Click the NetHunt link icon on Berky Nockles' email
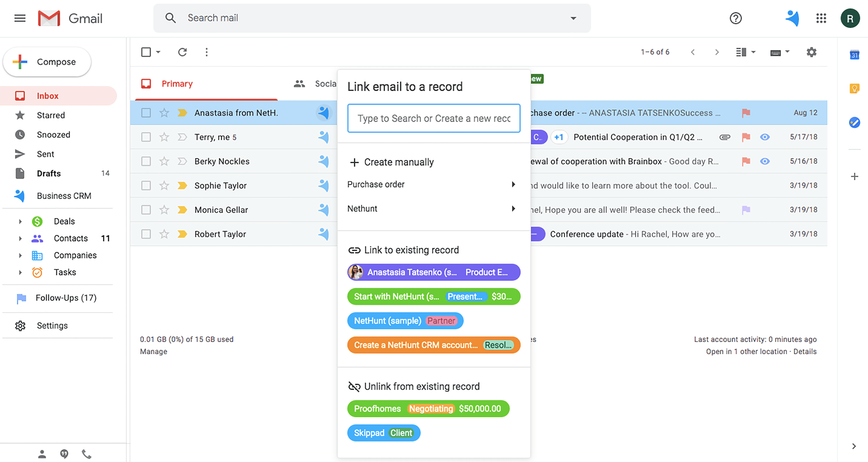The image size is (868, 462). click(x=323, y=161)
